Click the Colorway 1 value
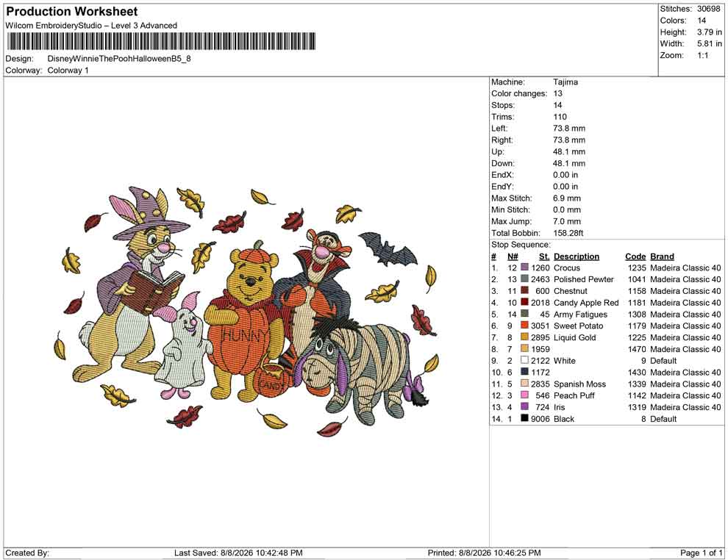Image resolution: width=728 pixels, height=560 pixels. [x=68, y=71]
